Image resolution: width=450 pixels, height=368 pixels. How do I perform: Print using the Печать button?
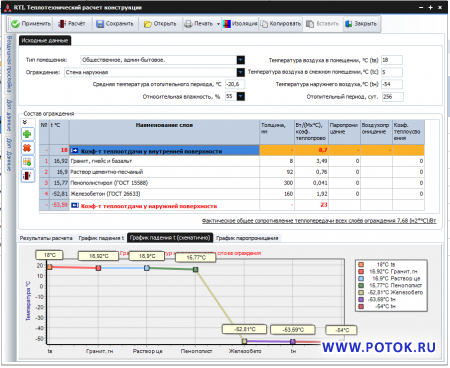(x=199, y=24)
